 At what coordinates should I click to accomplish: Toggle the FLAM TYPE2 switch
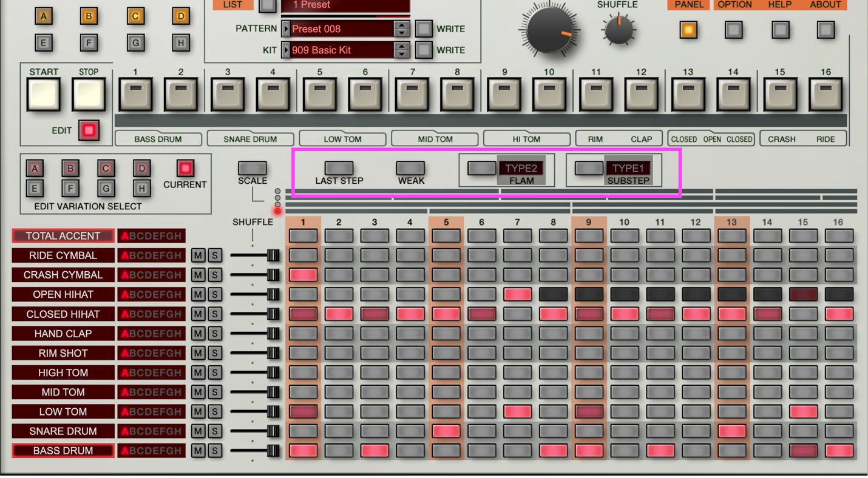[481, 168]
